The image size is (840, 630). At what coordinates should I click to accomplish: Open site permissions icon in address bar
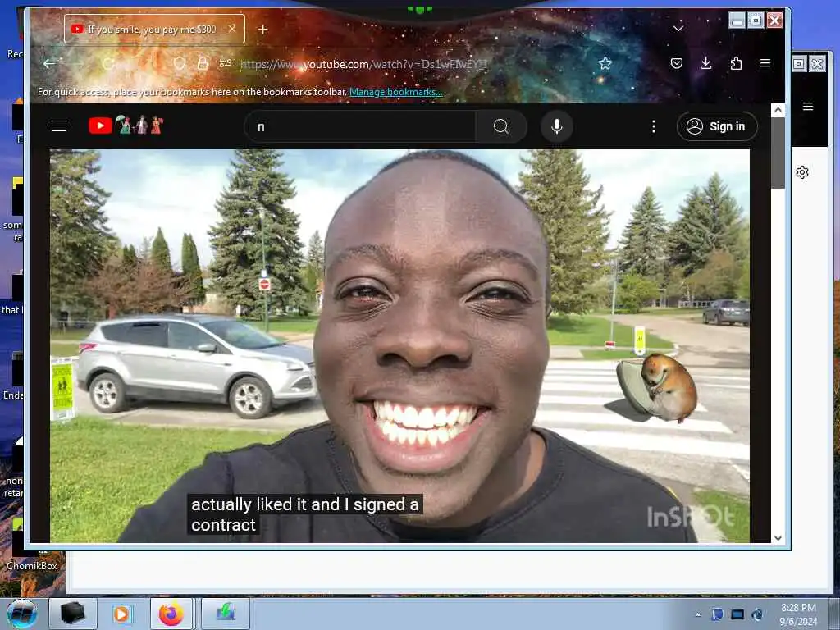click(x=226, y=64)
